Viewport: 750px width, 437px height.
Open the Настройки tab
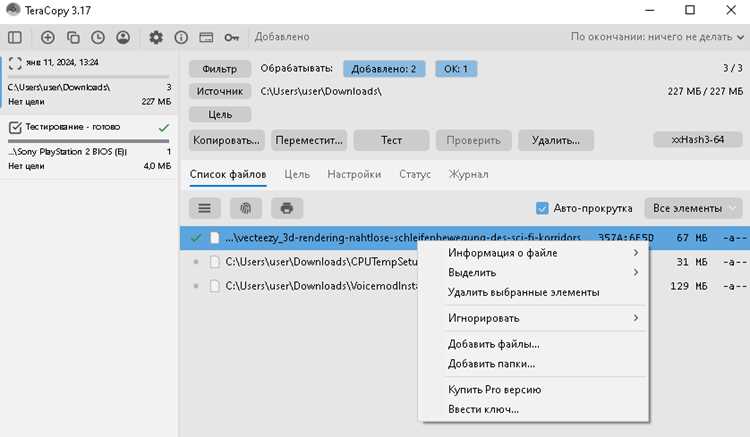coord(354,175)
